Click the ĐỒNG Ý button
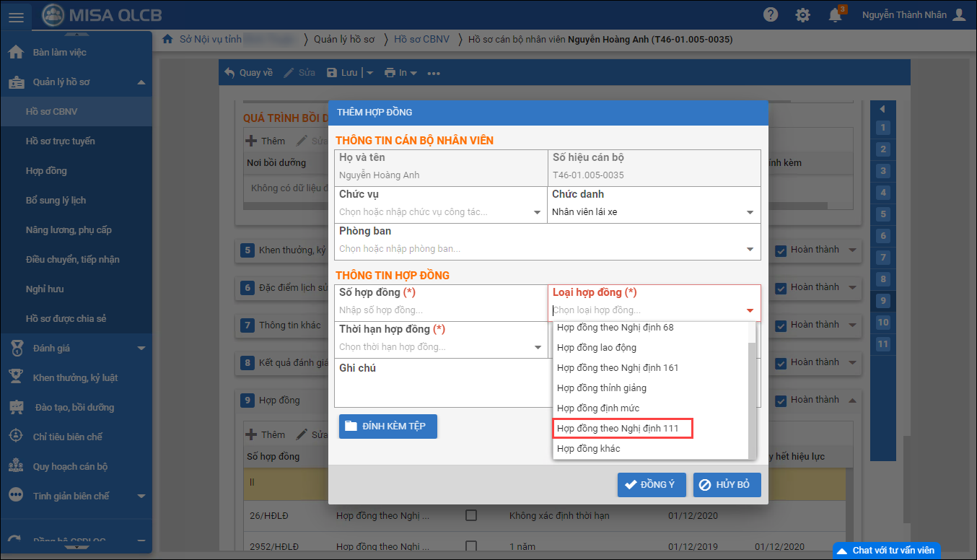The width and height of the screenshot is (977, 560). click(x=651, y=485)
